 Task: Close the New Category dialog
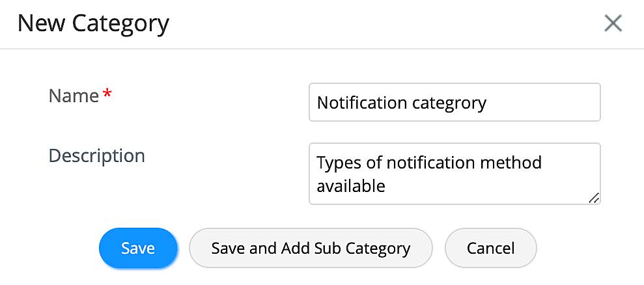tap(613, 24)
